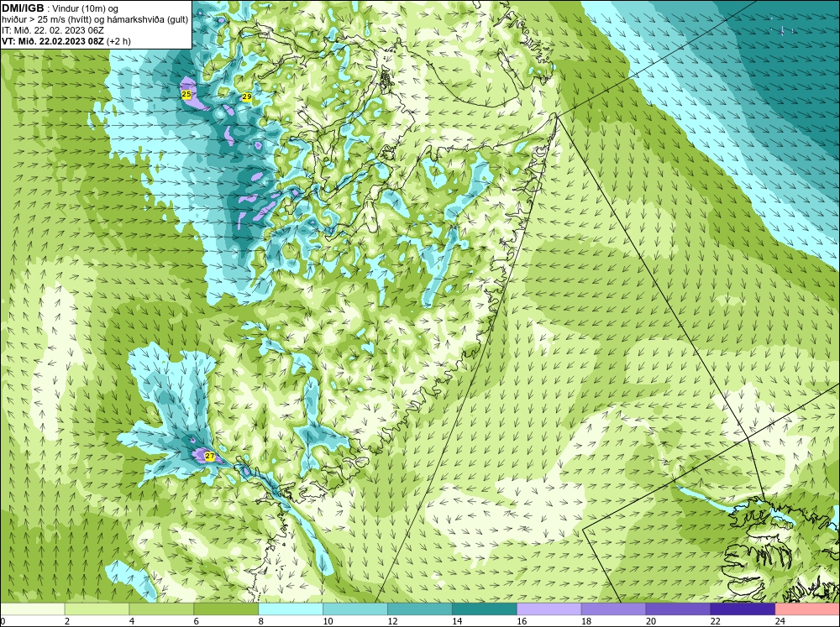This screenshot has width=840, height=627.
Task: Pick the palest 0–2 m/s legend swatch
Action: click(x=32, y=609)
